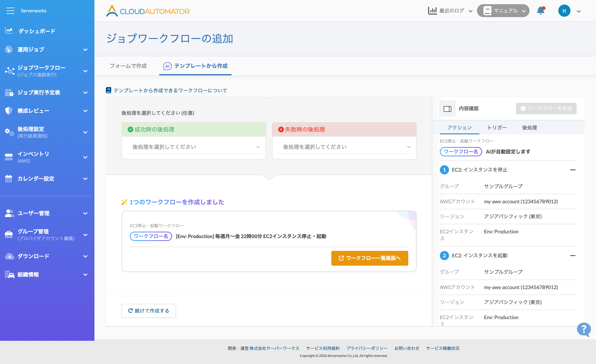Click the ジョブ実行予定表 calendar-clock icon
The height and width of the screenshot is (364, 596).
[9, 92]
